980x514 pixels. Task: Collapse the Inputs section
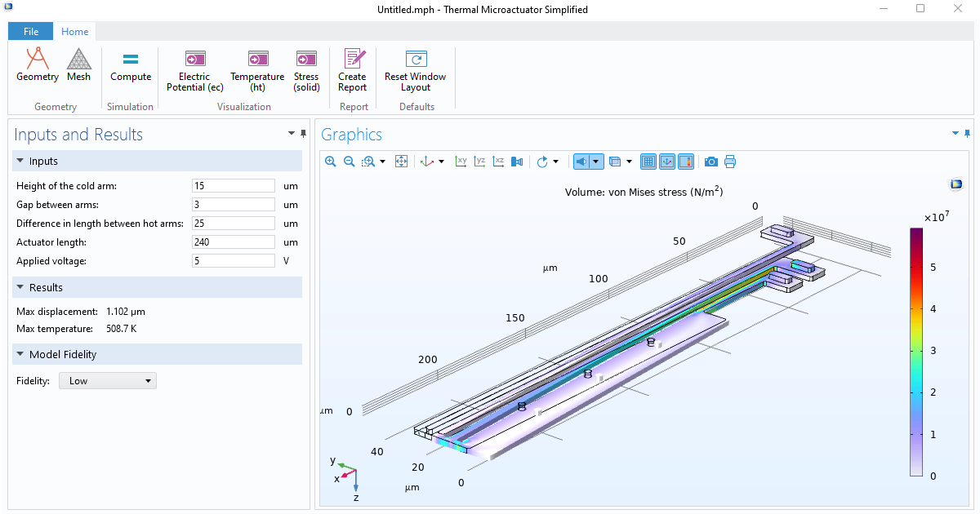pos(22,161)
